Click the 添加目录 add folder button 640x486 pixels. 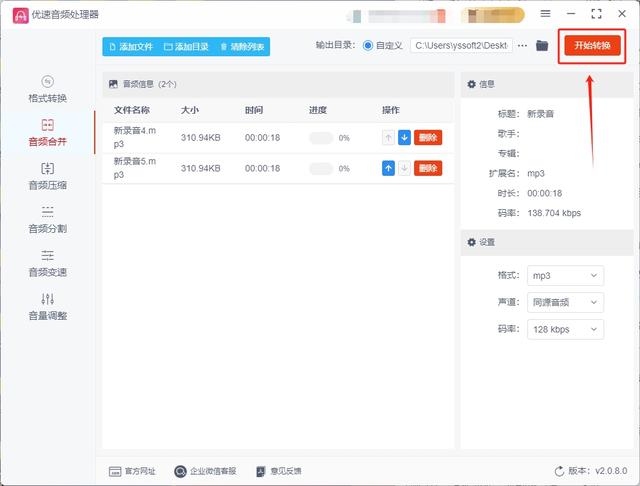pos(186,47)
